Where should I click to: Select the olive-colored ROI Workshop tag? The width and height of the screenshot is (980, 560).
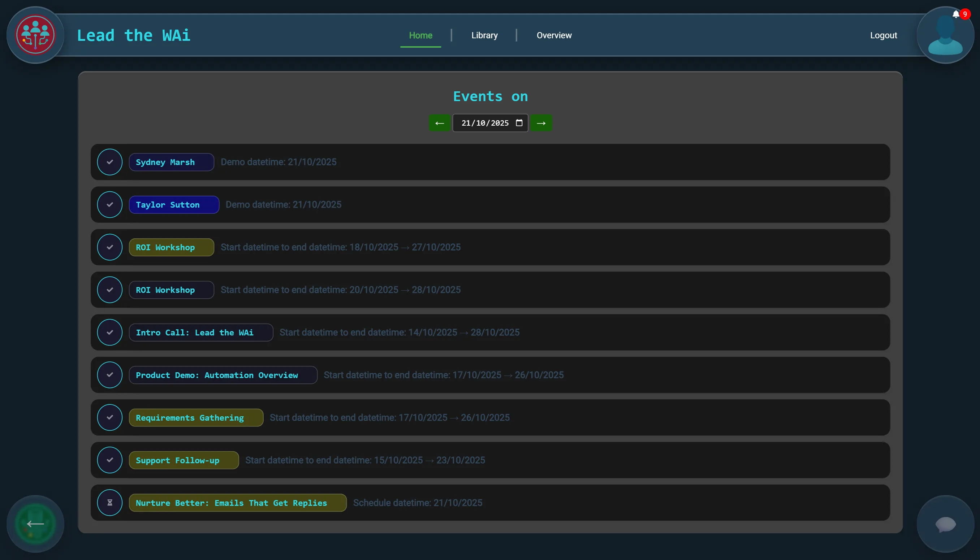click(171, 247)
